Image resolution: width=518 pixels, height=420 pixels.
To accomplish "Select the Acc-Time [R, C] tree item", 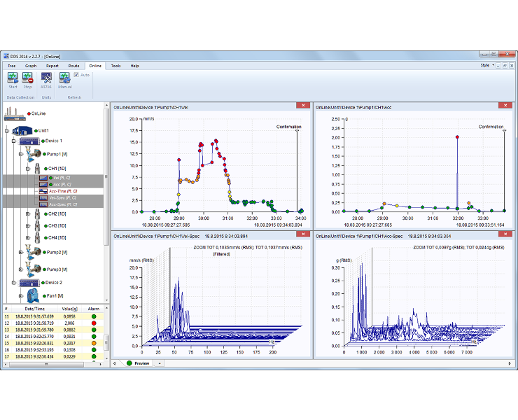I will (63, 191).
